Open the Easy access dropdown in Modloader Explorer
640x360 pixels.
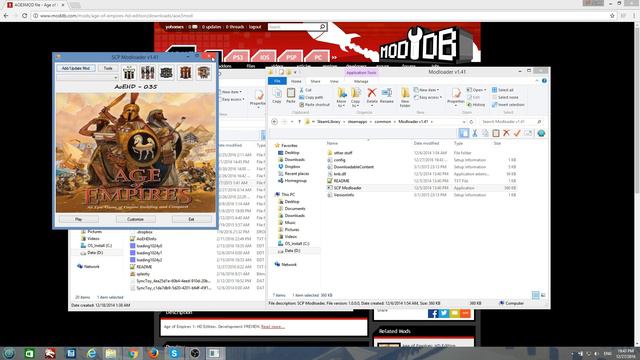coord(428,97)
